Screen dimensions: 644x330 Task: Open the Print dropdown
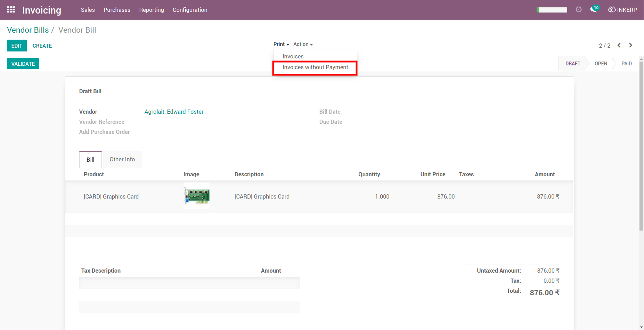tap(281, 44)
